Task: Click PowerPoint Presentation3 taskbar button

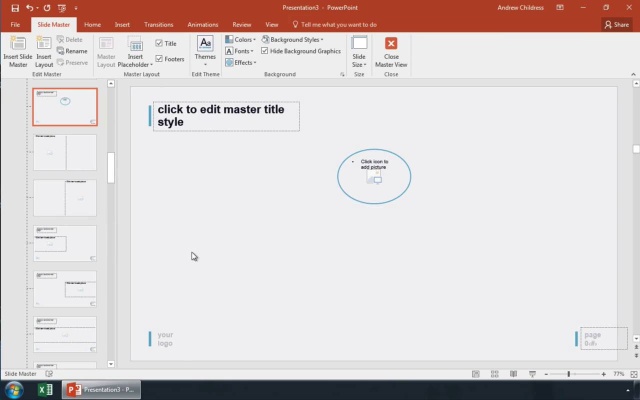Action: pyautogui.click(x=102, y=390)
